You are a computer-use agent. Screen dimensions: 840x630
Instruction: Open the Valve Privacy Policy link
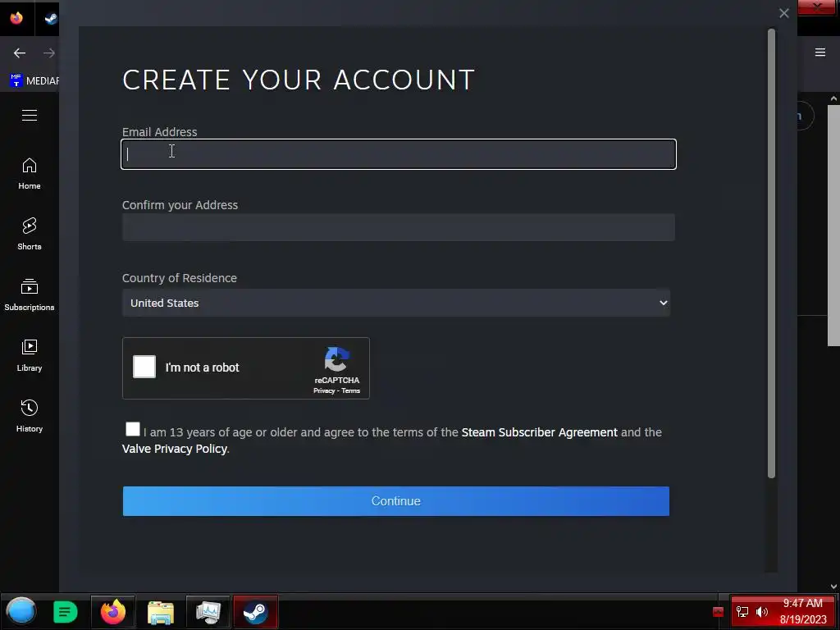175,449
